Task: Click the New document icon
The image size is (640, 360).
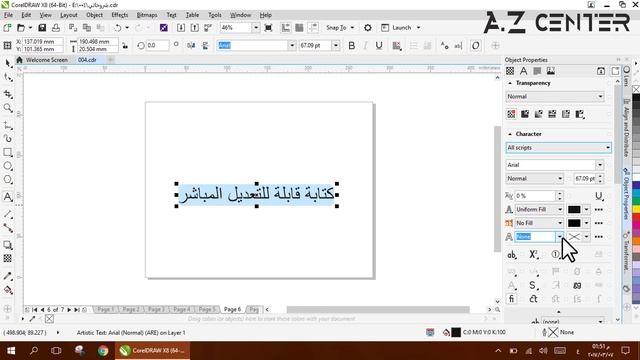Action: [x=7, y=28]
